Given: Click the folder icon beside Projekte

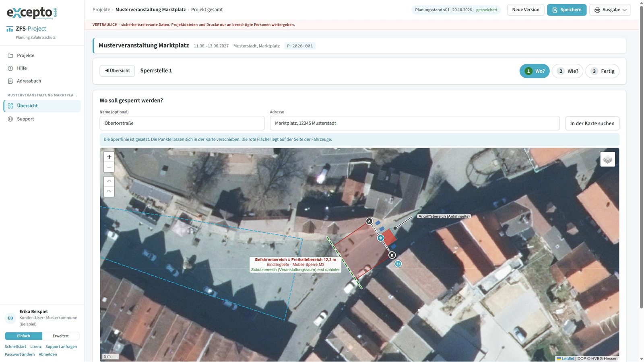Looking at the screenshot, I should (x=10, y=56).
